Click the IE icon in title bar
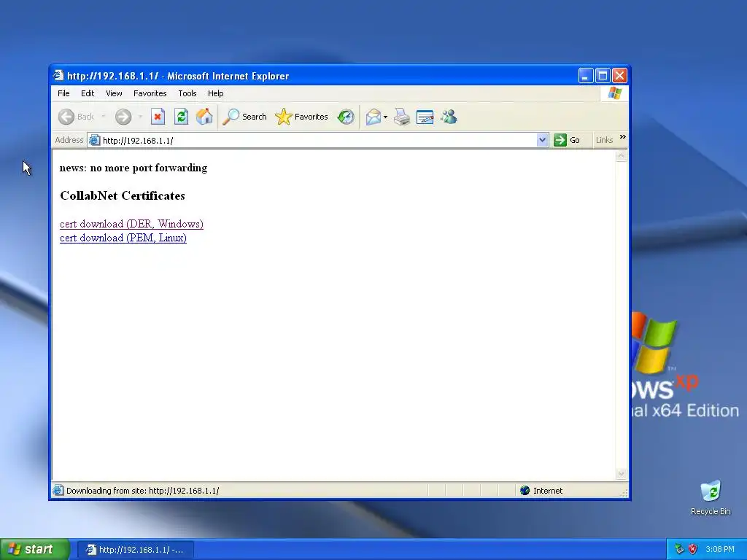 pos(58,75)
